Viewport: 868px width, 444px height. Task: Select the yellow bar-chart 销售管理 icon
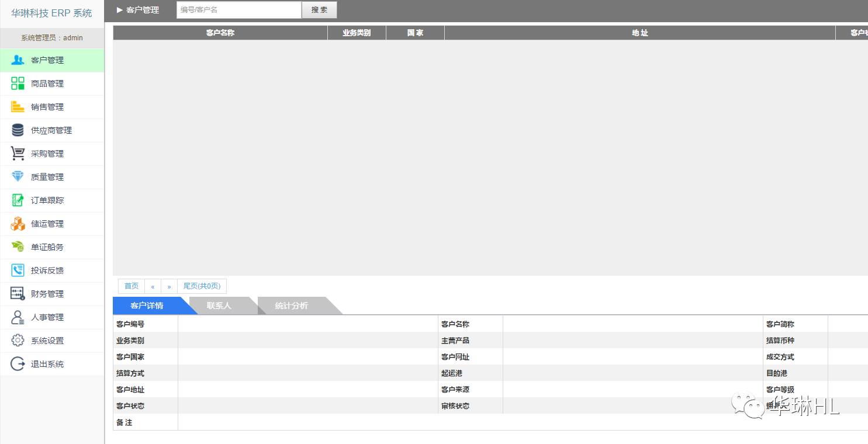tap(18, 107)
